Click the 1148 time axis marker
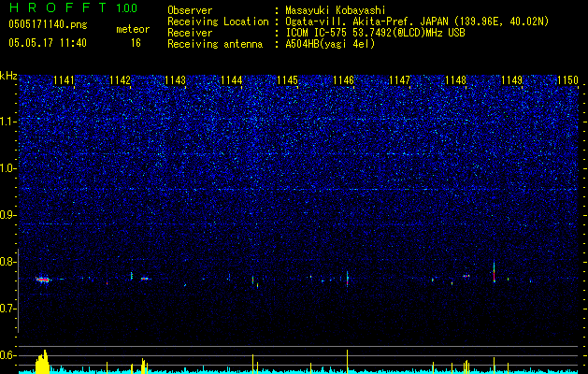 pyautogui.click(x=455, y=80)
